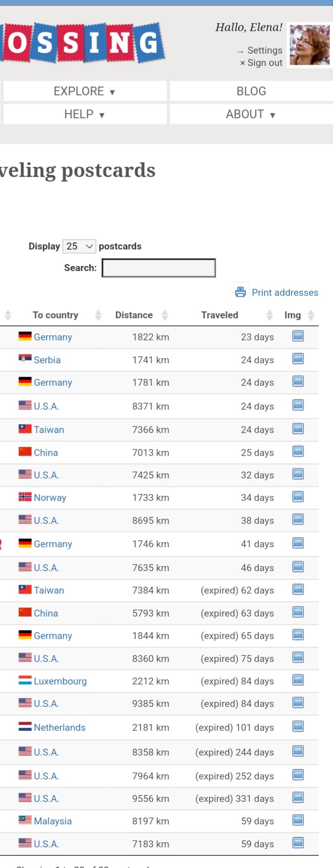Focus the Search input field
The height and width of the screenshot is (868, 333).
click(x=159, y=268)
